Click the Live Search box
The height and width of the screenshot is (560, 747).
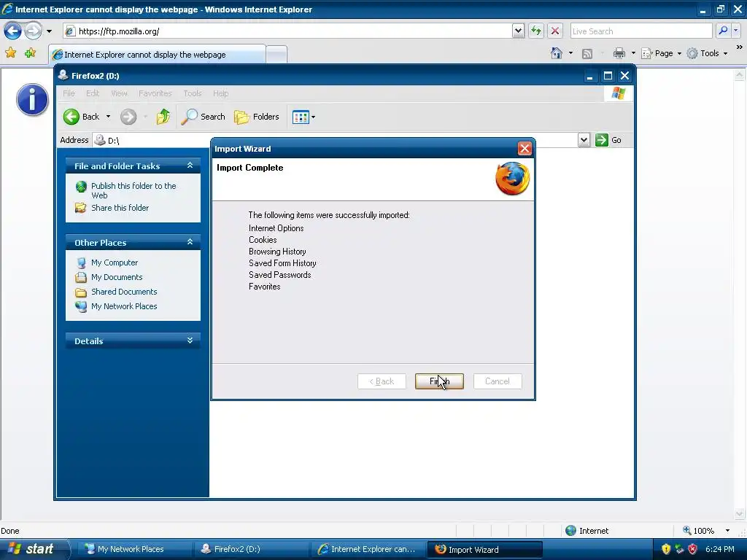[641, 31]
